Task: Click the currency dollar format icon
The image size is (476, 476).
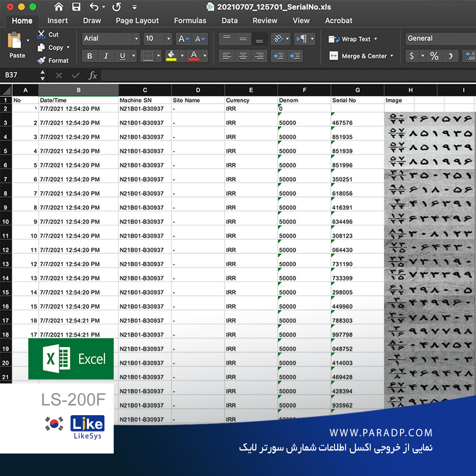Action: [412, 56]
